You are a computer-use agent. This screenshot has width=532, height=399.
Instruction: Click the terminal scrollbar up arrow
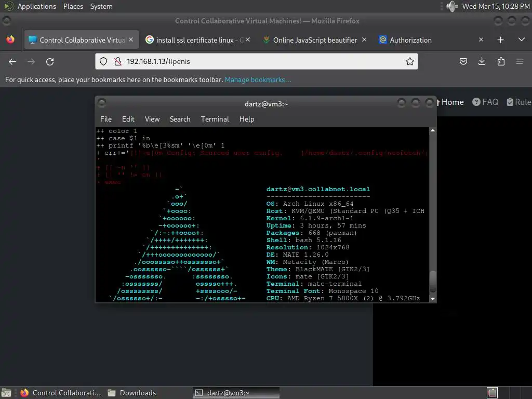tap(433, 130)
